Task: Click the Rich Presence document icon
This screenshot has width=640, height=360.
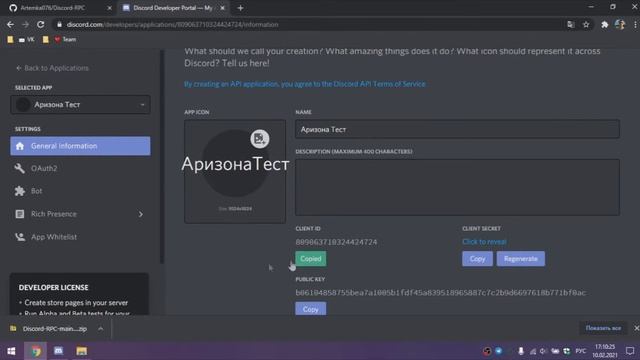Action: (20, 214)
